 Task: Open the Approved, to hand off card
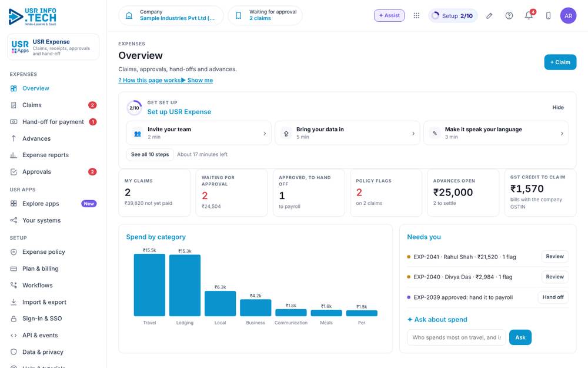[309, 193]
